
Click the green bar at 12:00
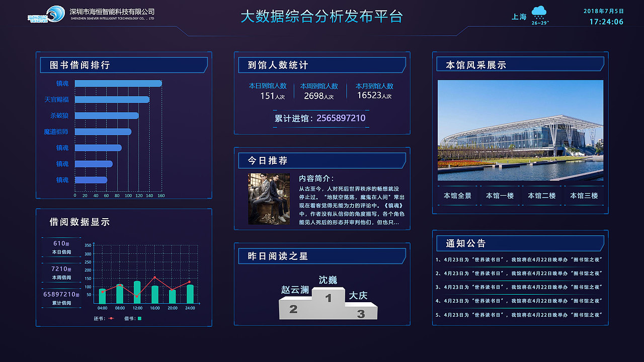[137, 293]
